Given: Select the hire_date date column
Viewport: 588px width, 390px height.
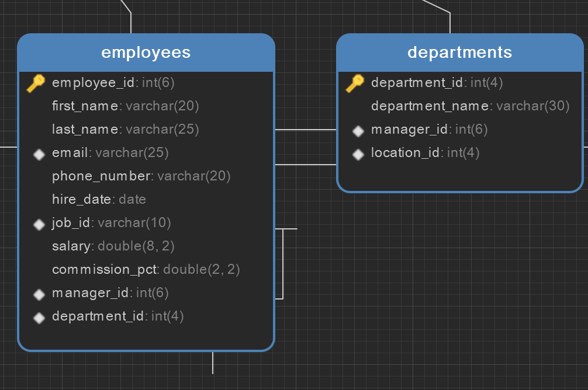Looking at the screenshot, I should 99,200.
